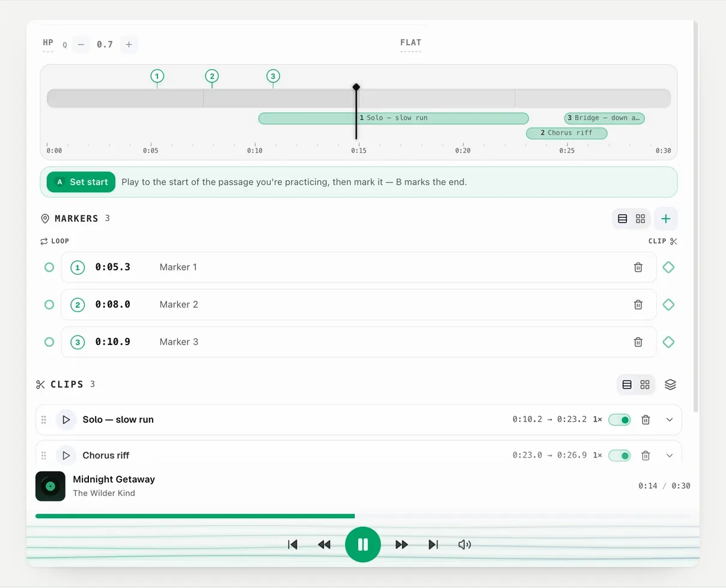Enable loop radio for Marker 3
726x588 pixels.
[49, 342]
